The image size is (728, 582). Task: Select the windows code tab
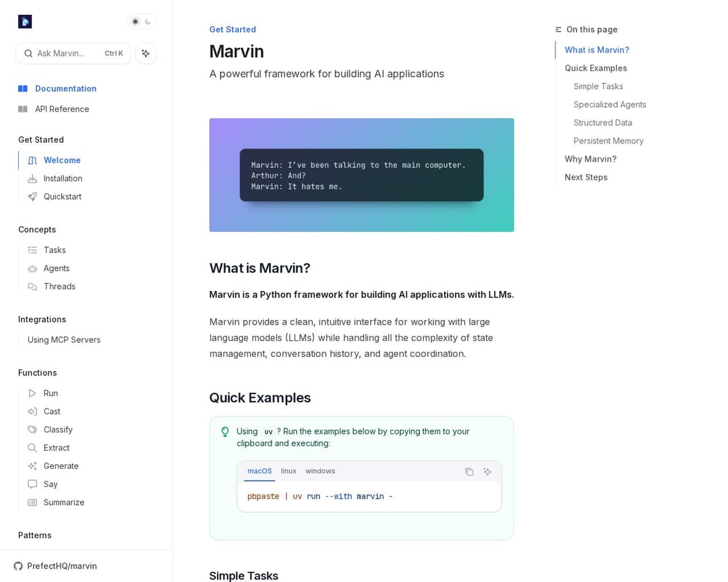tap(320, 471)
